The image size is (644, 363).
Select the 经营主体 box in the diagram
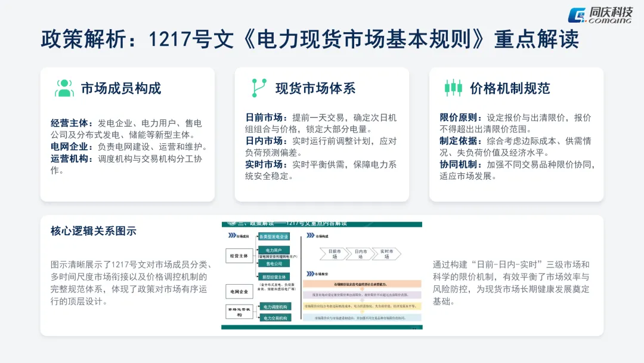coord(239,256)
